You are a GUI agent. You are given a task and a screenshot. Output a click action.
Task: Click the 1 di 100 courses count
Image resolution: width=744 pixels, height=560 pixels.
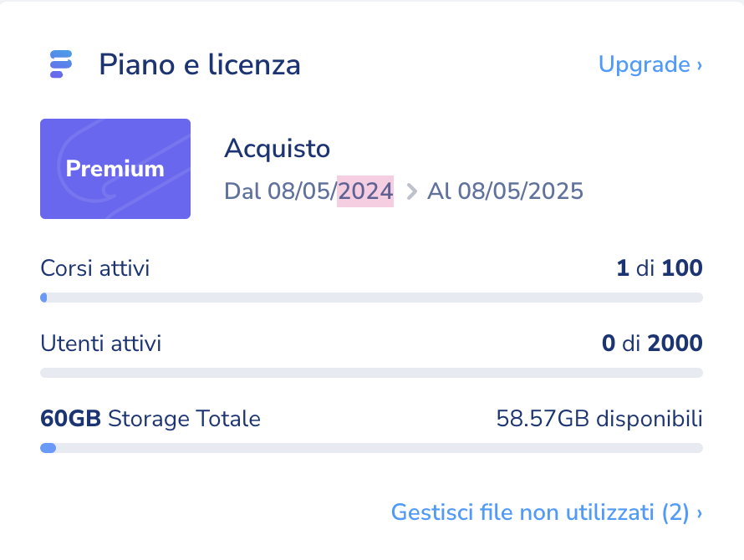click(659, 268)
